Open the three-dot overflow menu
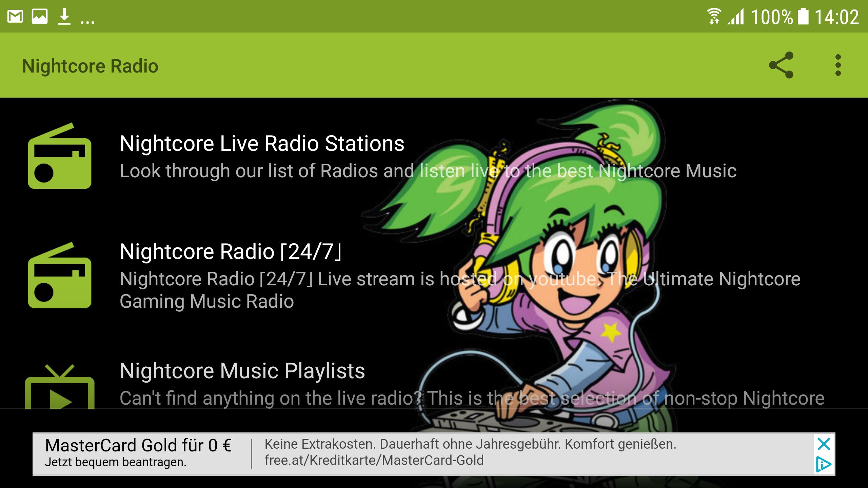Viewport: 868px width, 488px height. click(838, 65)
